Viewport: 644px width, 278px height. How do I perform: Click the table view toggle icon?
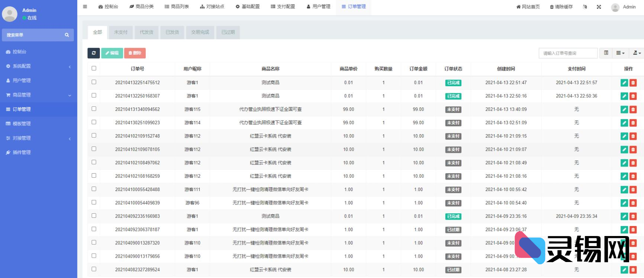(x=606, y=53)
